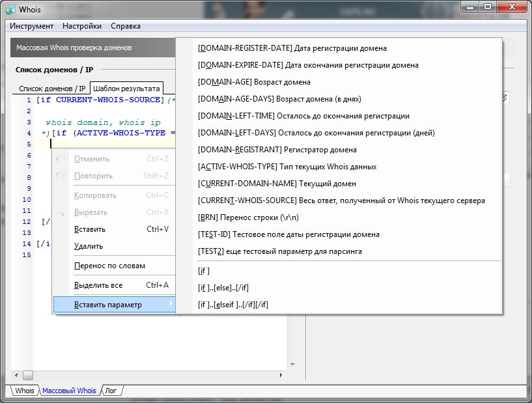Open the Настройки menu

pos(82,26)
